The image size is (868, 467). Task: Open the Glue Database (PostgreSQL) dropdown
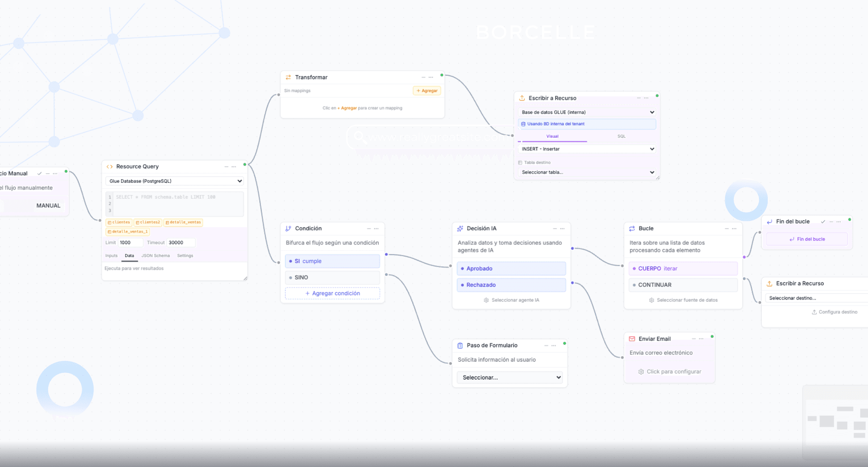[174, 181]
